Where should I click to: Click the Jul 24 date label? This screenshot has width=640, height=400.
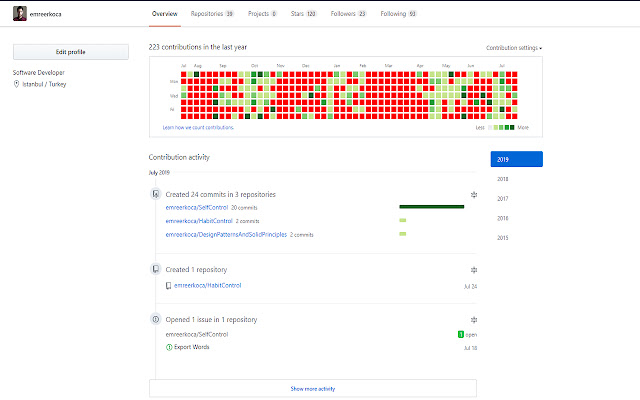(470, 287)
